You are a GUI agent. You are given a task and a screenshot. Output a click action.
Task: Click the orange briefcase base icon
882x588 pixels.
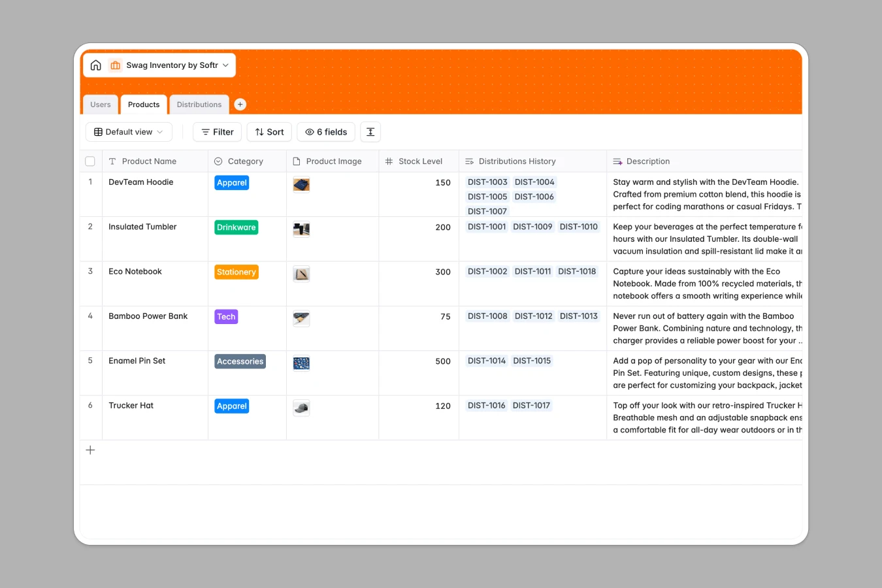click(115, 65)
